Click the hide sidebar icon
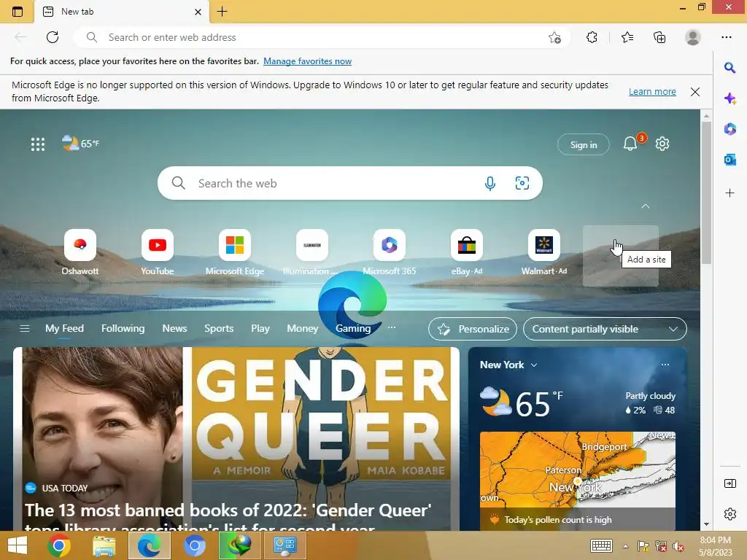 point(729,484)
